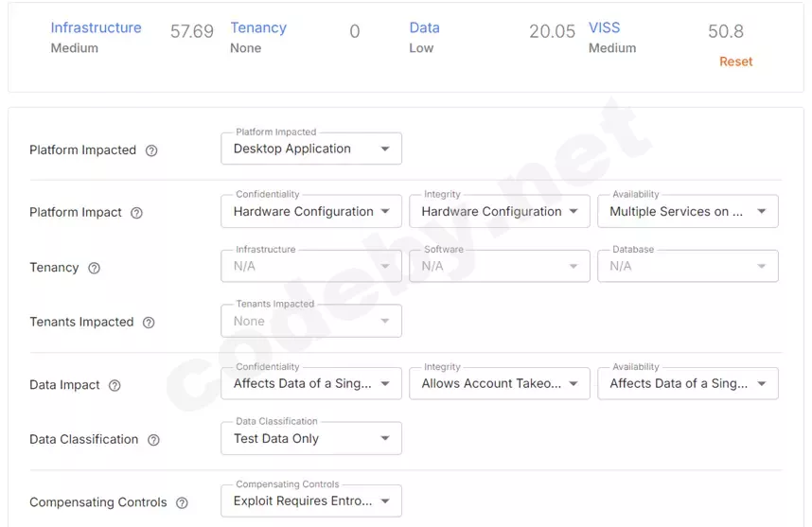Click help icon next to Platform Impacted
Image resolution: width=812 pixels, height=527 pixels.
[x=151, y=150]
